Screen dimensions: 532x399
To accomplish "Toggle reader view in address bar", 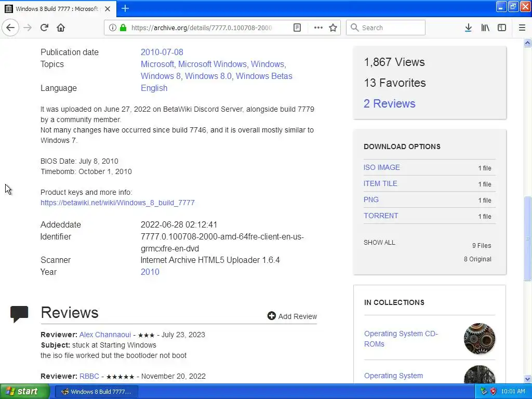I will (297, 28).
